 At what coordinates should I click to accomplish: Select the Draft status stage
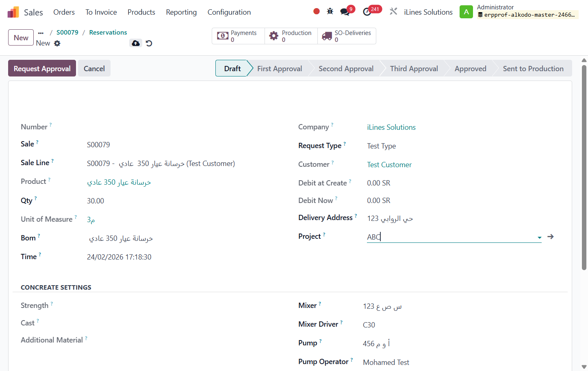tap(232, 68)
